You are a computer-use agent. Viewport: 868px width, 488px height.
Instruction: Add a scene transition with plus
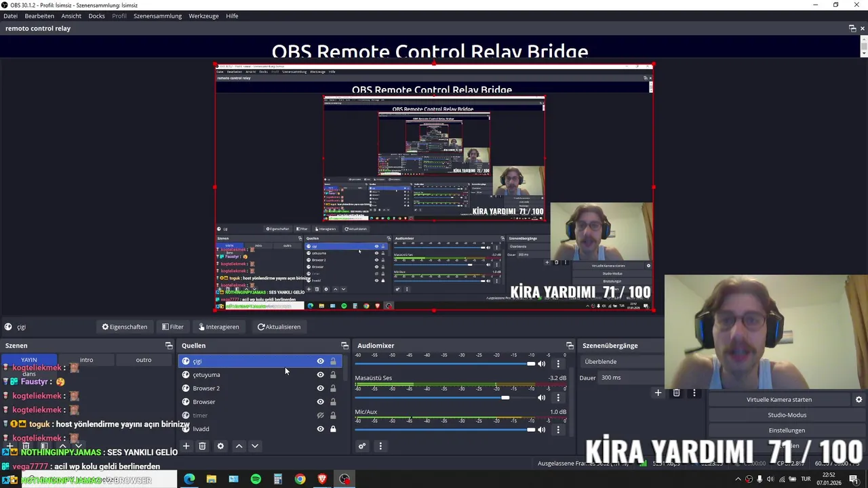pyautogui.click(x=658, y=393)
